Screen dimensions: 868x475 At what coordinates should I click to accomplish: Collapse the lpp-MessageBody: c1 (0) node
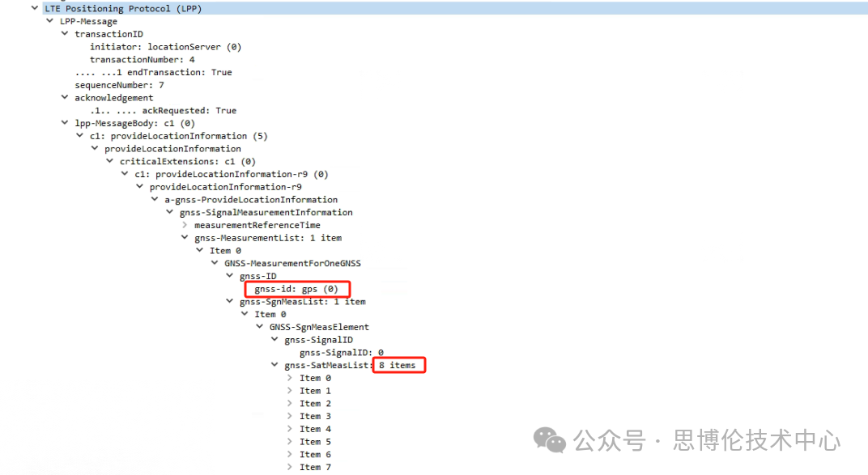point(65,124)
